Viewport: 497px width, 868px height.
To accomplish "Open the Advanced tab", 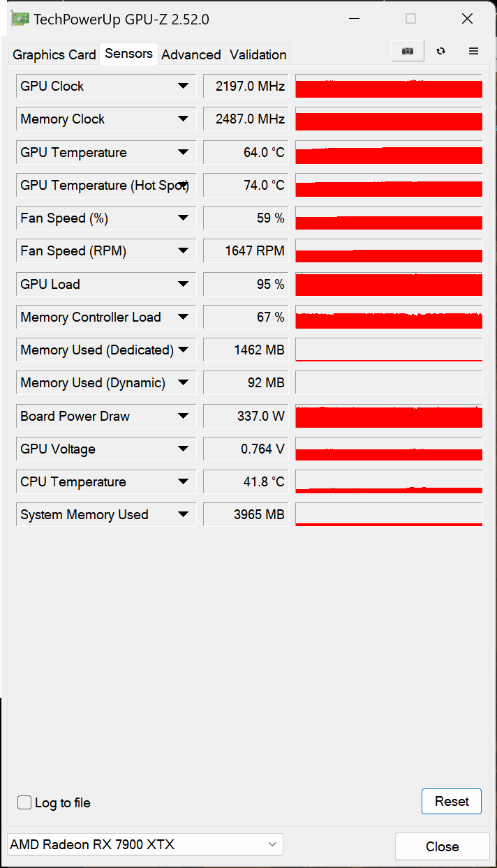I will (x=191, y=54).
